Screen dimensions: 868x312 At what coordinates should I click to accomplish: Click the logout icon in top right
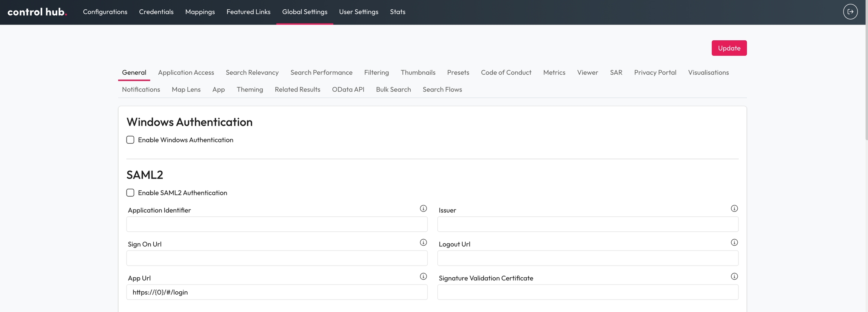(x=850, y=12)
